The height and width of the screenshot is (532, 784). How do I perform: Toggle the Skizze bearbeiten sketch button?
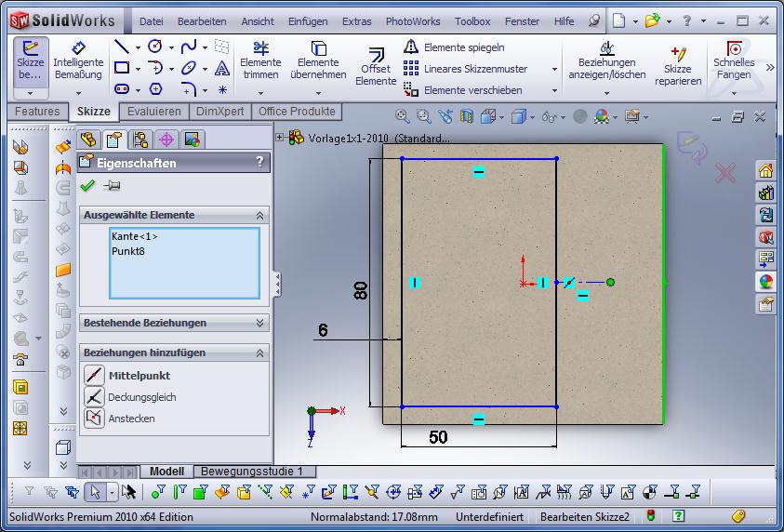(x=31, y=60)
